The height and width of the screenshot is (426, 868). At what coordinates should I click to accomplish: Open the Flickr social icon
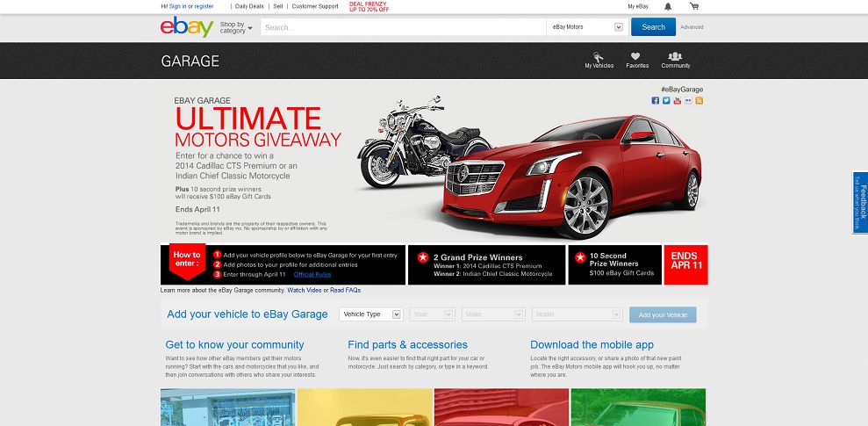click(x=689, y=101)
